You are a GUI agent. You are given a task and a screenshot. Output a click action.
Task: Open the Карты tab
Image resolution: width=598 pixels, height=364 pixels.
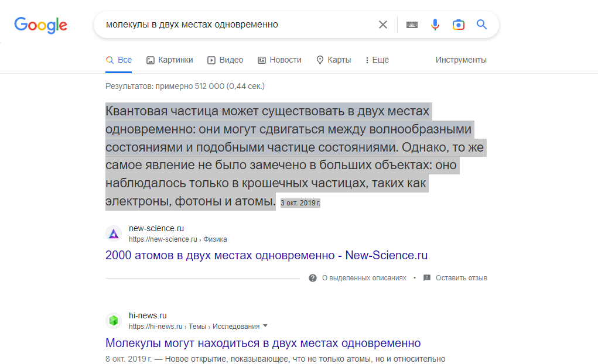[x=334, y=60]
